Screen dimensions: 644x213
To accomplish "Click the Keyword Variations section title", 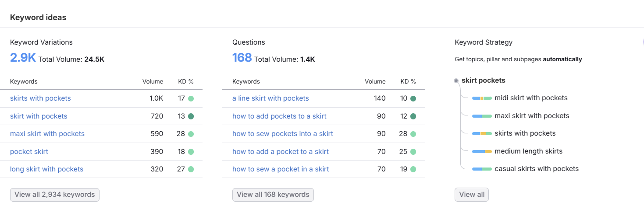I will tap(41, 42).
